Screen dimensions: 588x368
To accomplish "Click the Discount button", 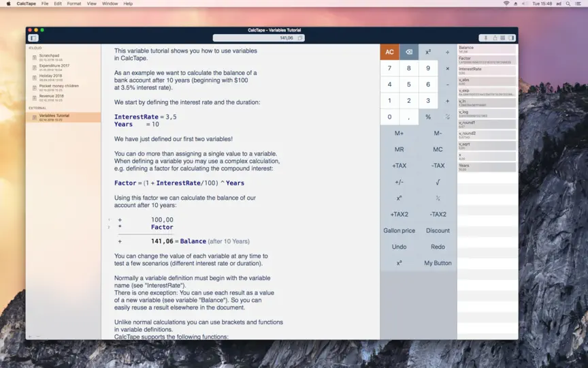I will point(438,230).
